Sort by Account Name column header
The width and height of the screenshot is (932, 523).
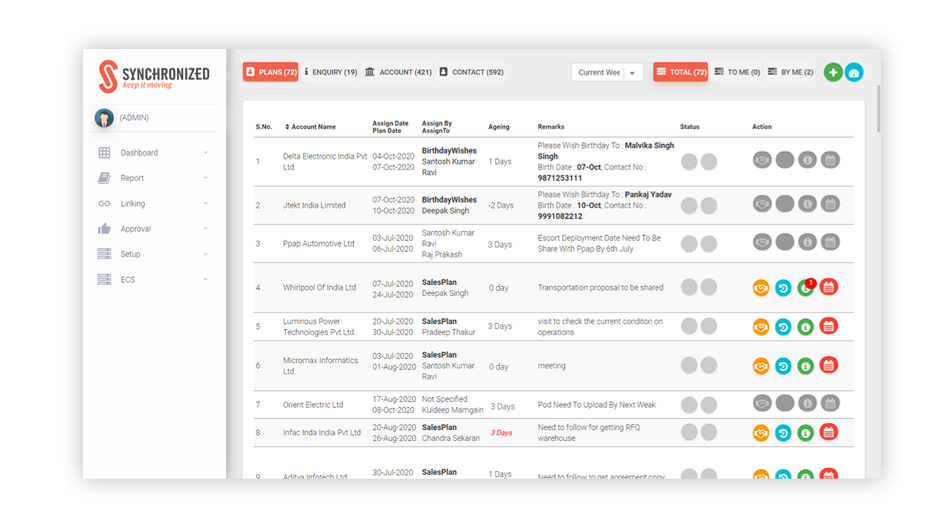310,127
